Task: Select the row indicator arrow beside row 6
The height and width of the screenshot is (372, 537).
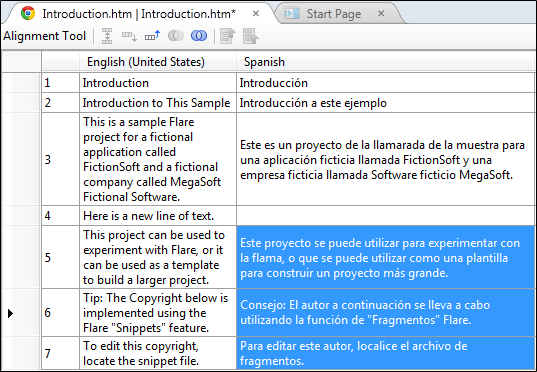Action: coord(10,313)
